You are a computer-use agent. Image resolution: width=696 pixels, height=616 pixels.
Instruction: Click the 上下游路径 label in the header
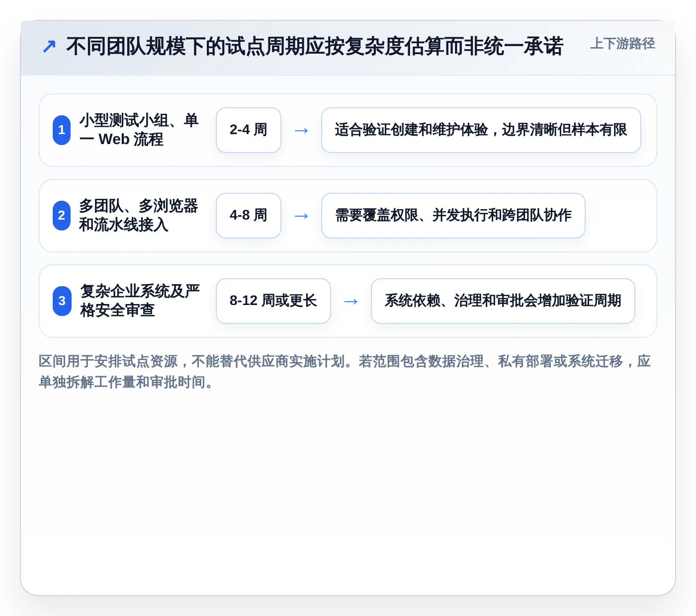pos(622,44)
